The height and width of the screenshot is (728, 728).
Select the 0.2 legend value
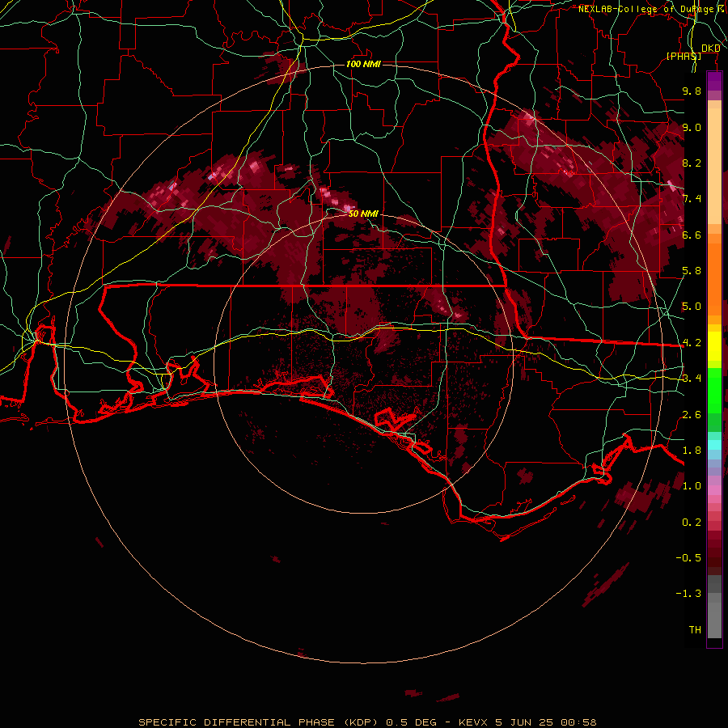click(692, 523)
